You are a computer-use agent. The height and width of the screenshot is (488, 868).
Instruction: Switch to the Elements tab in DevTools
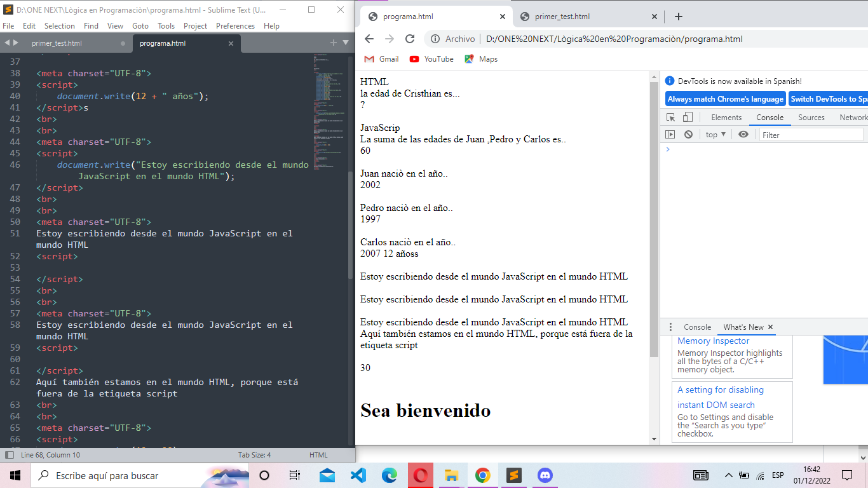point(726,118)
